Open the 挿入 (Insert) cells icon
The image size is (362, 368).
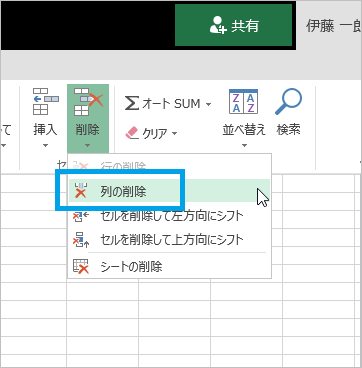coord(46,102)
